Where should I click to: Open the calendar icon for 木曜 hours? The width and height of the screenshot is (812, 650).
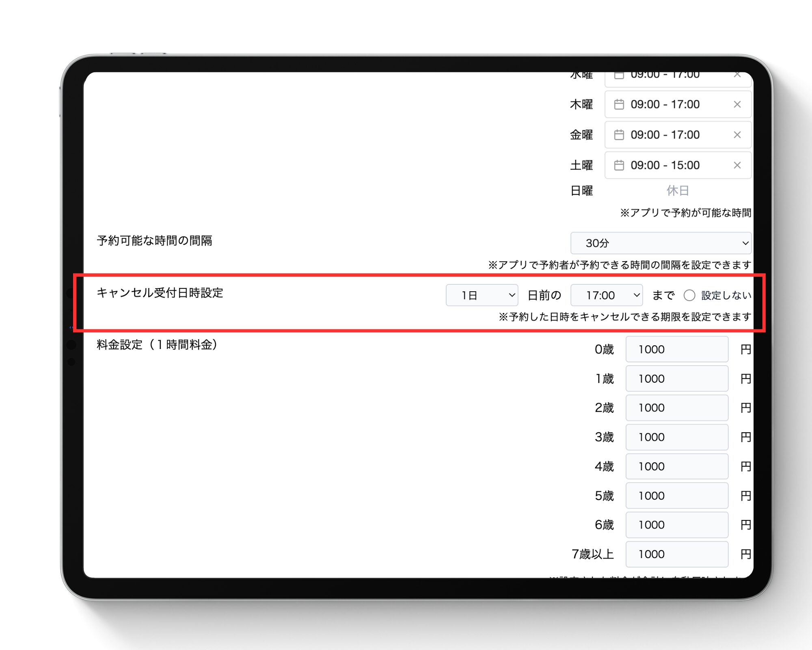click(620, 104)
